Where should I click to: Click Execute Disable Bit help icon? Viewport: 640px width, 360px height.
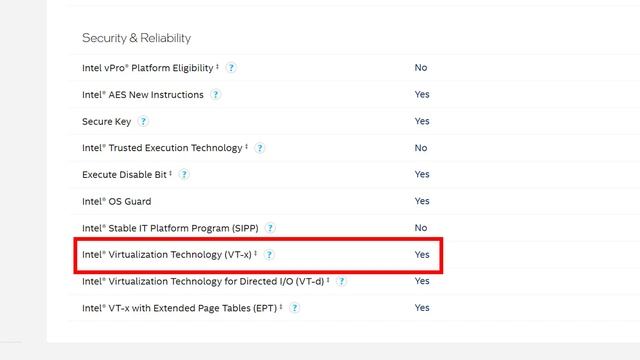click(184, 175)
